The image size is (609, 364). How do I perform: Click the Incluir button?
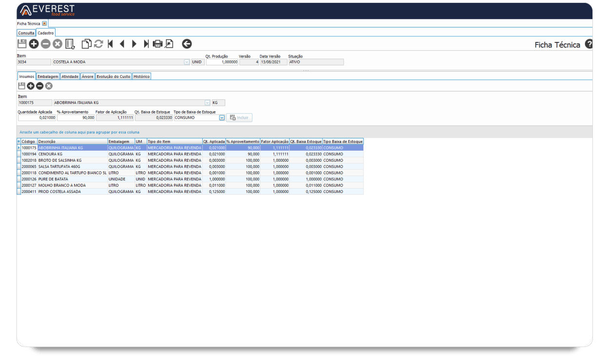239,117
